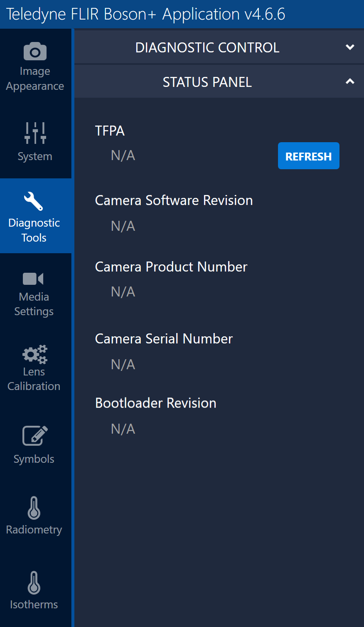Open System via the sliders icon
This screenshot has width=364, height=627.
[35, 133]
